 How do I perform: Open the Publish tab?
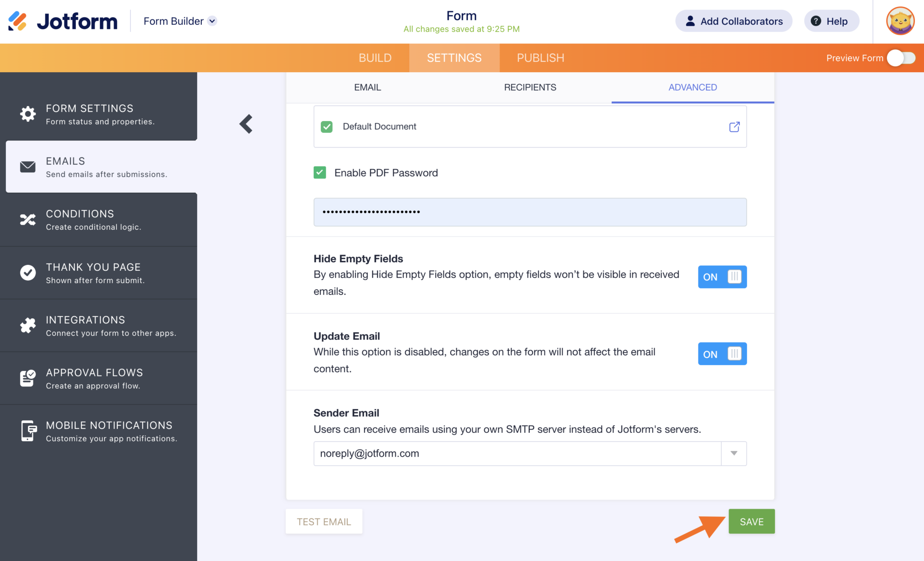point(540,58)
